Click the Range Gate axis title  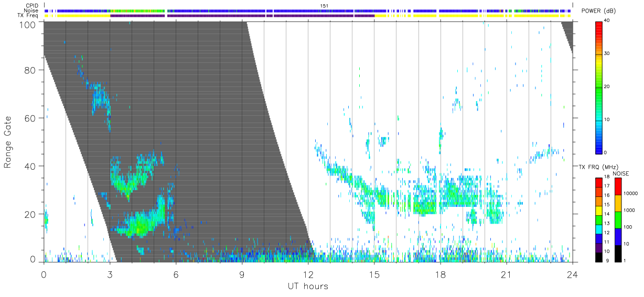coord(9,141)
